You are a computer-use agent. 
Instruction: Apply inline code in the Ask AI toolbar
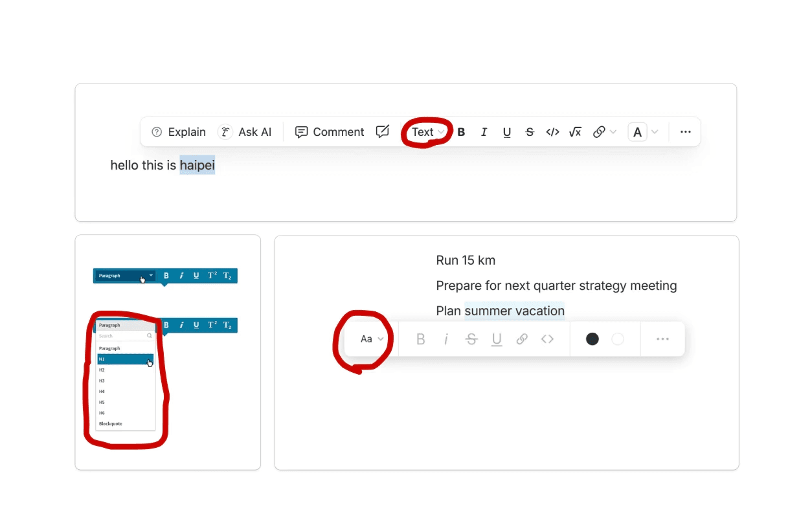(x=552, y=132)
